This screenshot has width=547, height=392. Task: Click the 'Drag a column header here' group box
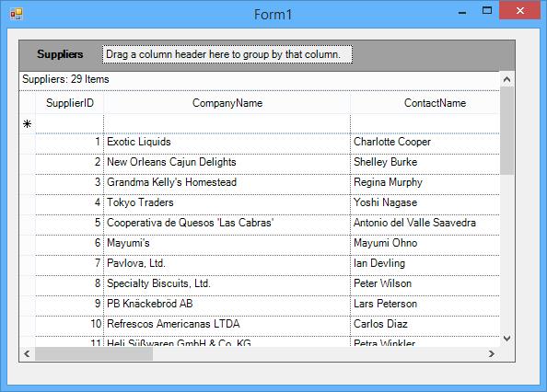pos(227,54)
